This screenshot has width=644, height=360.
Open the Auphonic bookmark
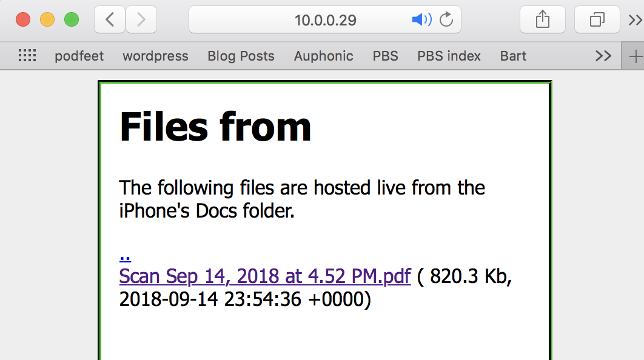323,56
